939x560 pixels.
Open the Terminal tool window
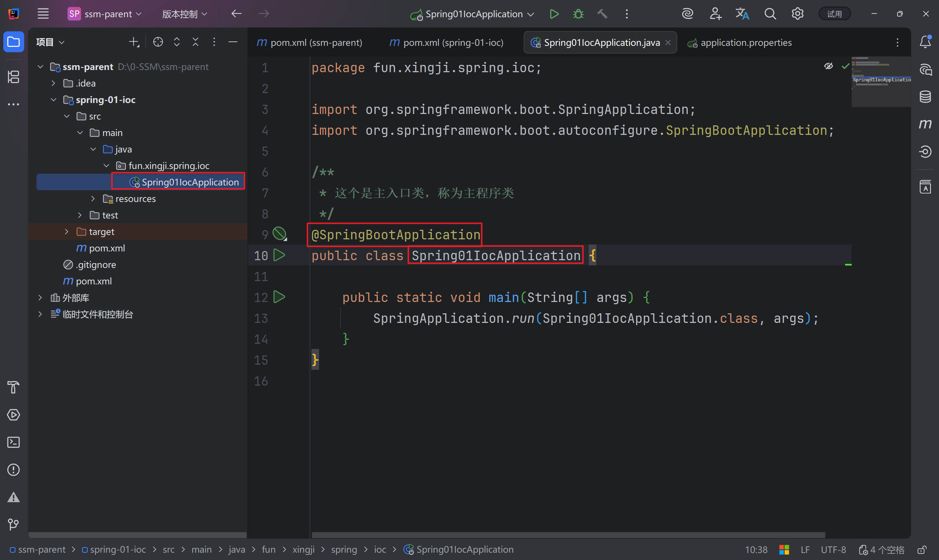coord(14,442)
